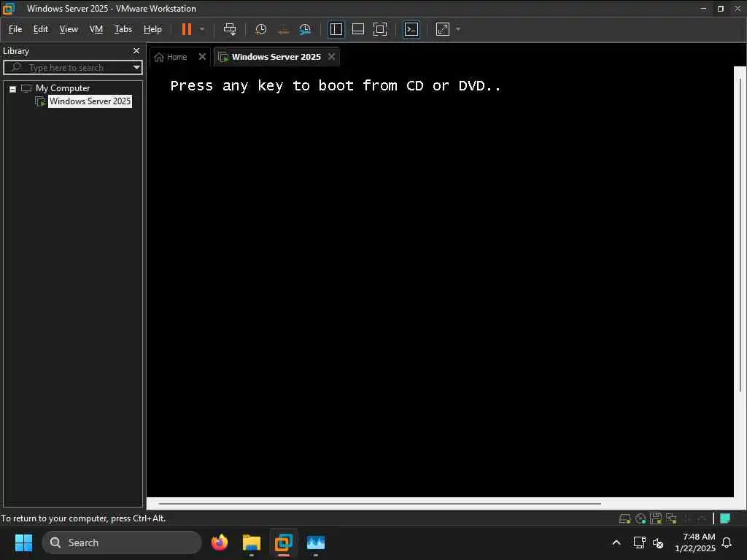
Task: Close the Windows Server 2025 tab
Action: coord(332,57)
